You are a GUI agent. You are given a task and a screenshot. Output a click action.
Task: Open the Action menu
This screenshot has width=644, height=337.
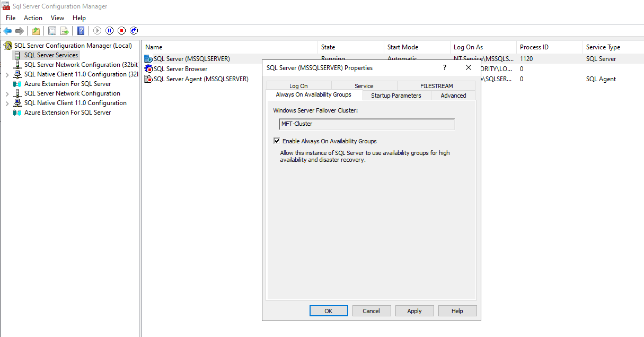click(x=33, y=18)
